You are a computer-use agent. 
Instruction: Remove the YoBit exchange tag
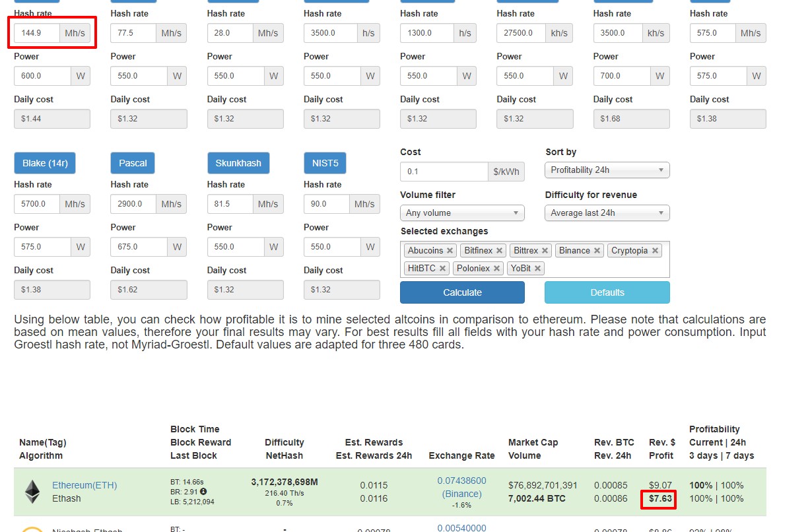(x=537, y=269)
